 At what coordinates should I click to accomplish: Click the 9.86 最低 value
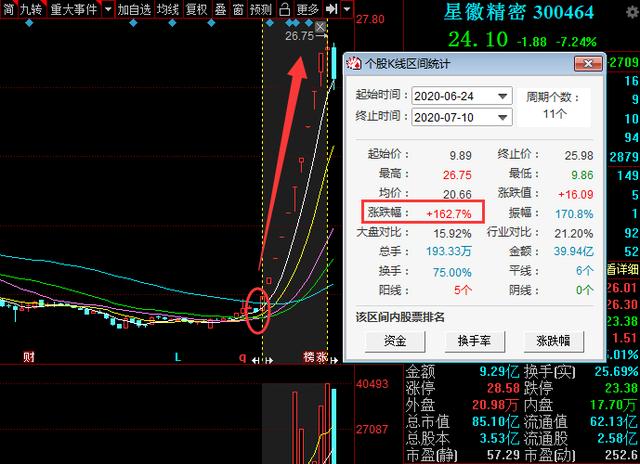coord(582,175)
